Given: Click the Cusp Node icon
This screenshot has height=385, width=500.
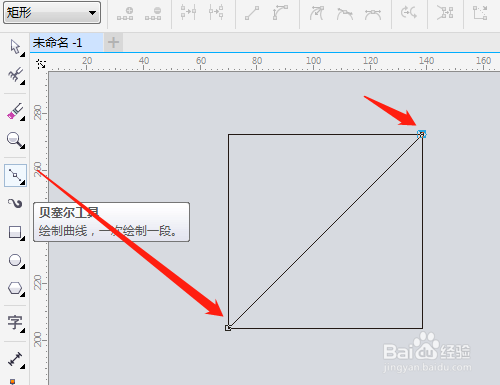Looking at the screenshot, I should (x=317, y=13).
